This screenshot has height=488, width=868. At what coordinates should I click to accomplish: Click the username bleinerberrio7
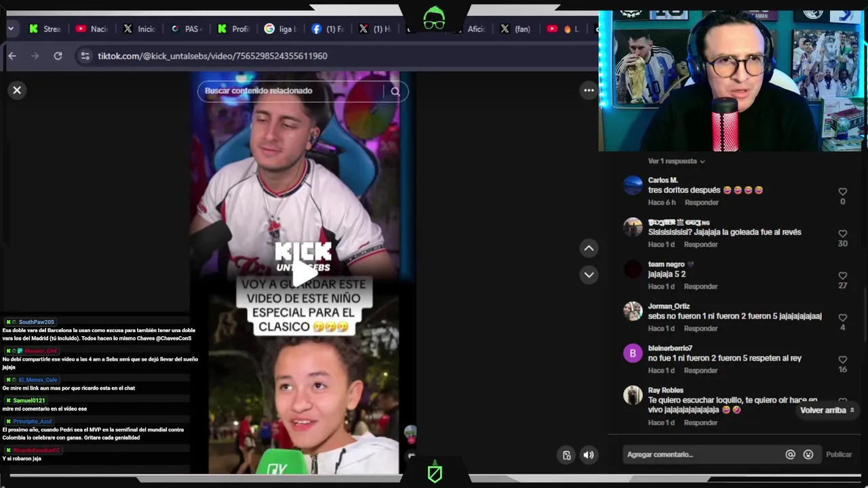tap(670, 348)
